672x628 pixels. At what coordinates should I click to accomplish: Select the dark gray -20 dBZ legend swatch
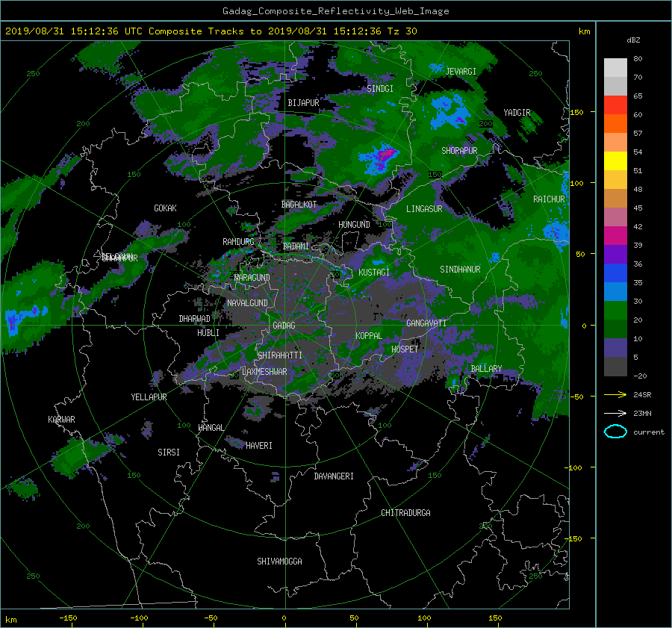(x=615, y=367)
